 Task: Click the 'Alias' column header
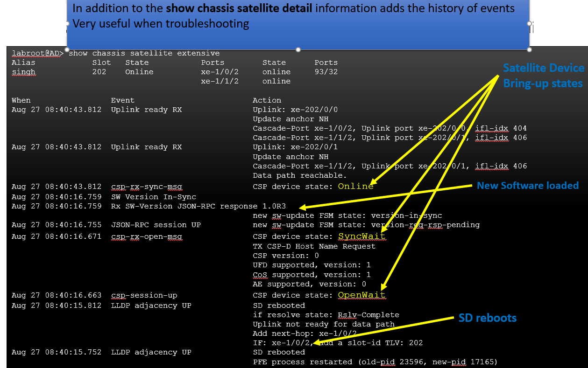pos(23,62)
